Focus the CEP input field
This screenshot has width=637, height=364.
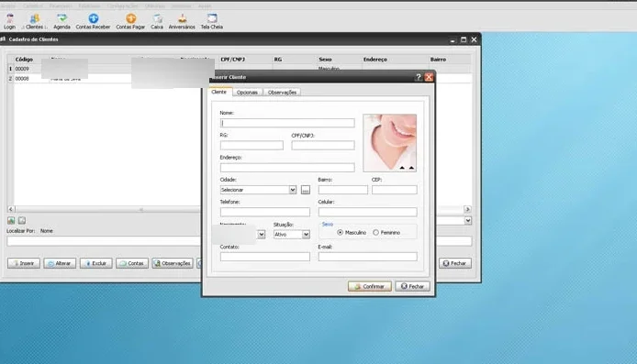coord(394,190)
